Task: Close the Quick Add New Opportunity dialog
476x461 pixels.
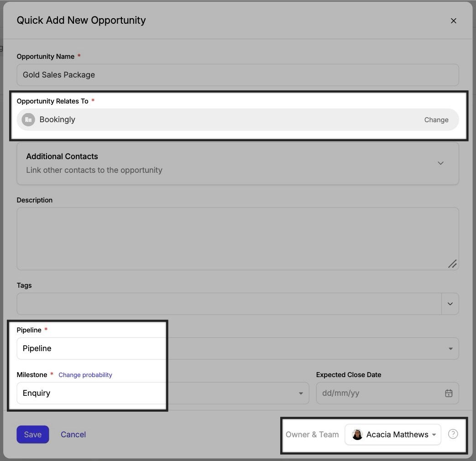Action: pyautogui.click(x=453, y=21)
